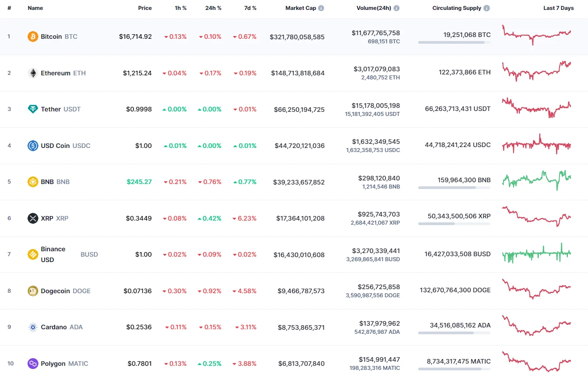Open the Name column header
The image size is (588, 378).
[x=35, y=8]
